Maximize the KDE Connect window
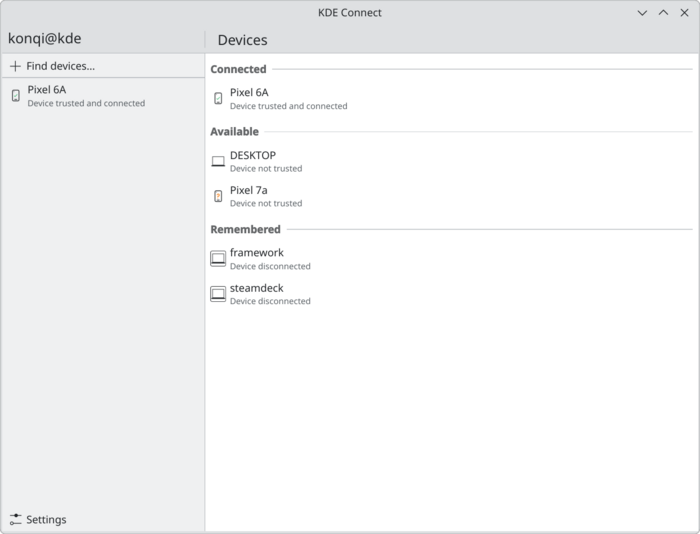Screen dimensions: 700x534 pyautogui.click(x=663, y=13)
